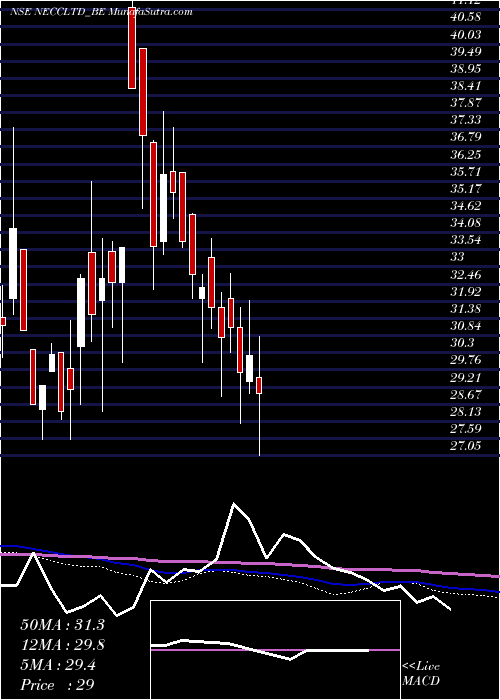Select the 35.71 price label

[x=467, y=172]
